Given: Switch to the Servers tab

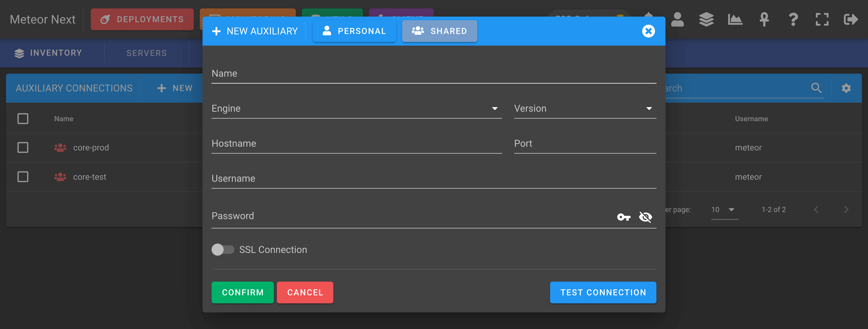Looking at the screenshot, I should pos(147,53).
